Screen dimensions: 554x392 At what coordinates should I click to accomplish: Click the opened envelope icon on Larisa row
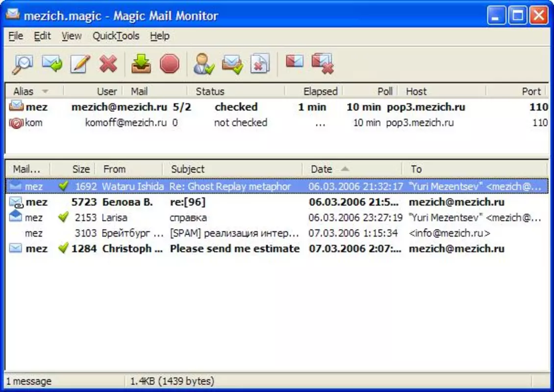[16, 216]
